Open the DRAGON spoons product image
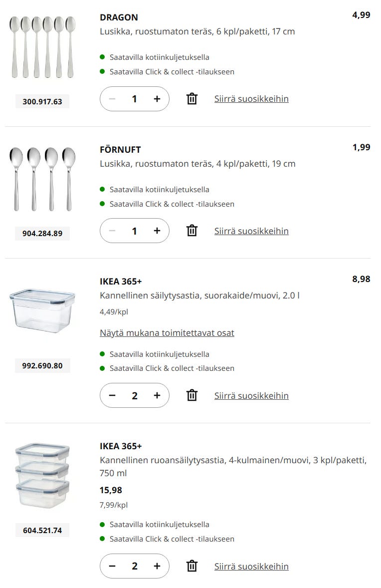Image resolution: width=381 pixels, height=588 pixels. click(x=42, y=47)
